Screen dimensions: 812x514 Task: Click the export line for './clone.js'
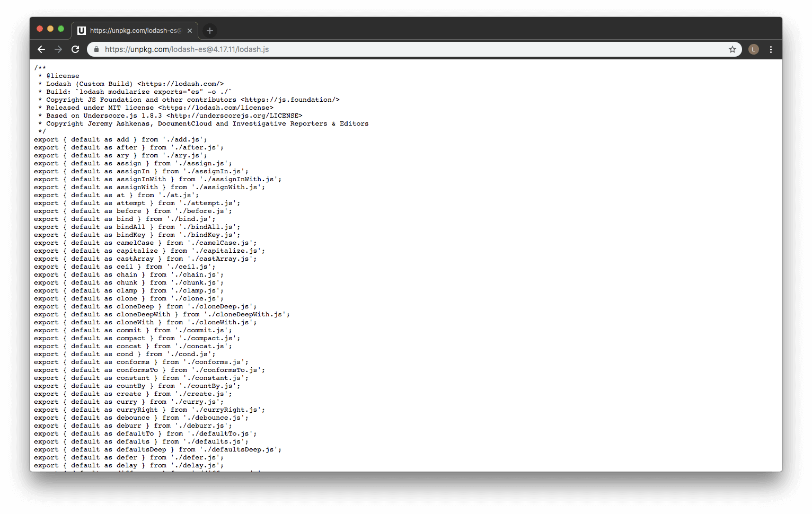(x=129, y=298)
